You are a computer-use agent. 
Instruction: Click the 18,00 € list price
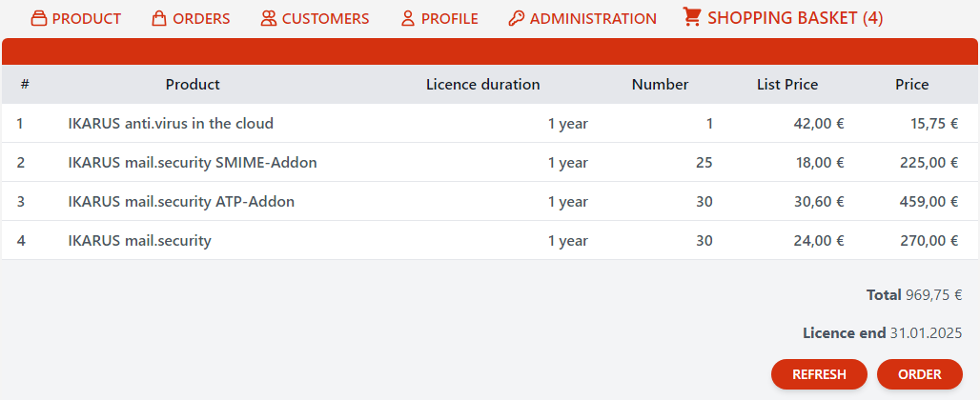click(820, 162)
